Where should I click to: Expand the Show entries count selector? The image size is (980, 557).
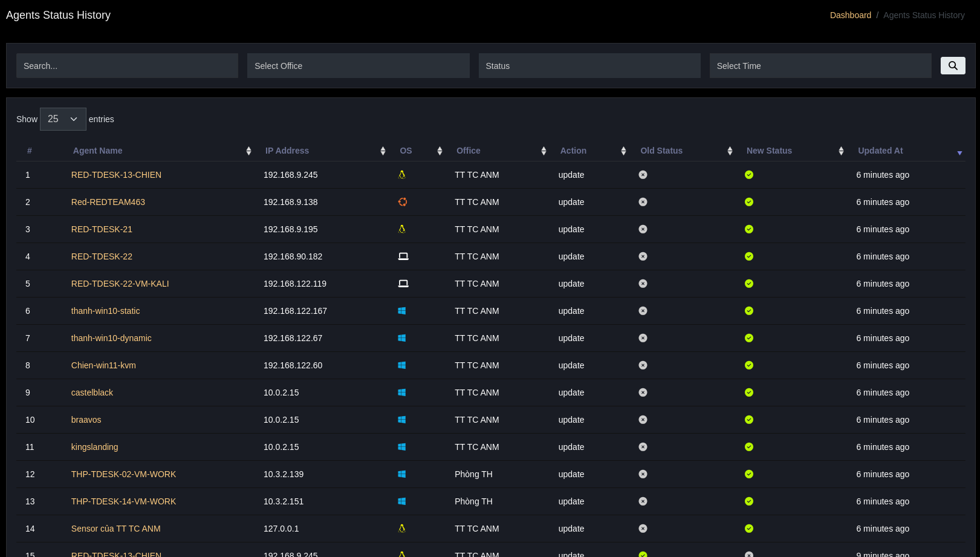pos(63,119)
